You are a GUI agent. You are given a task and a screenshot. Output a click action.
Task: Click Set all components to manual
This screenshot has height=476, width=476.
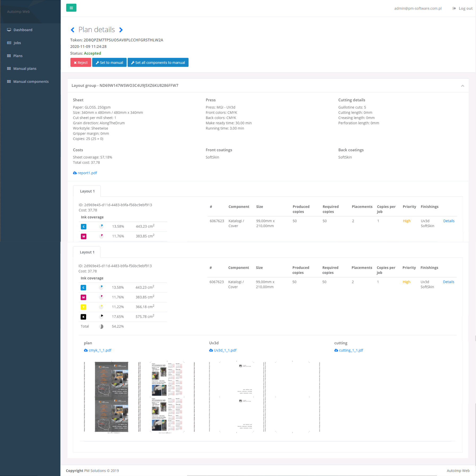[158, 63]
